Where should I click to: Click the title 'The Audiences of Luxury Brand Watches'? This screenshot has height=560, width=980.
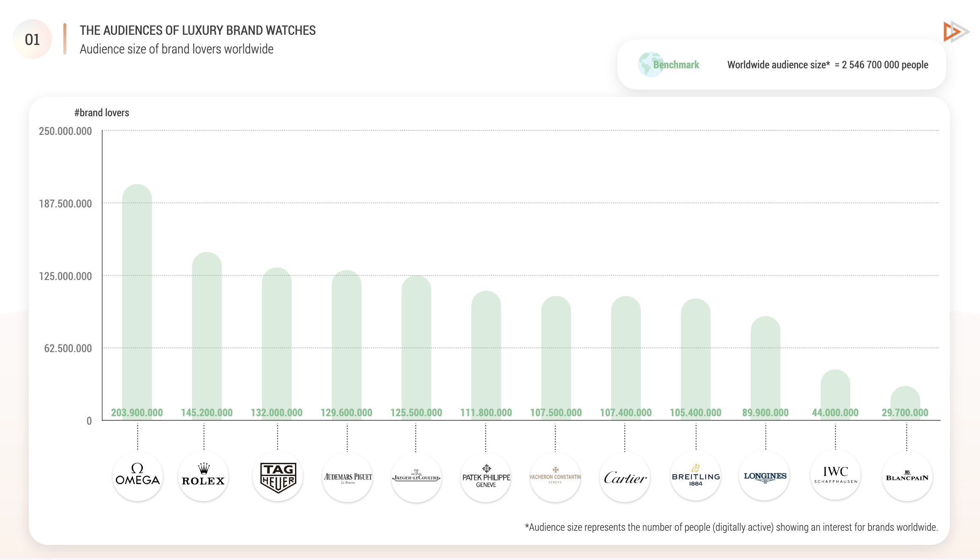pos(198,31)
